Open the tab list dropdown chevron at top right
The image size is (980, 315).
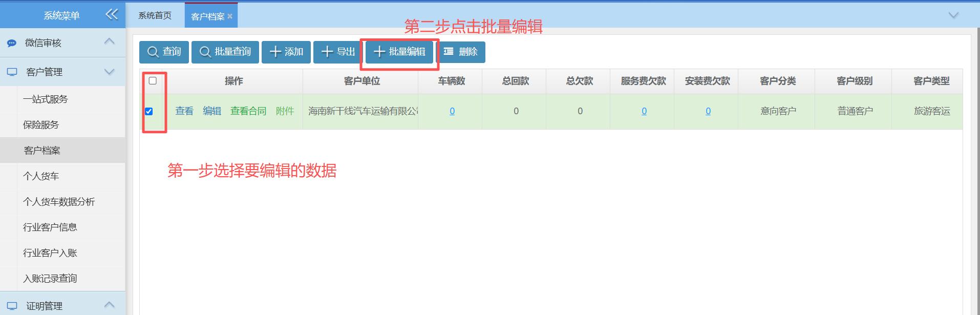(x=953, y=15)
